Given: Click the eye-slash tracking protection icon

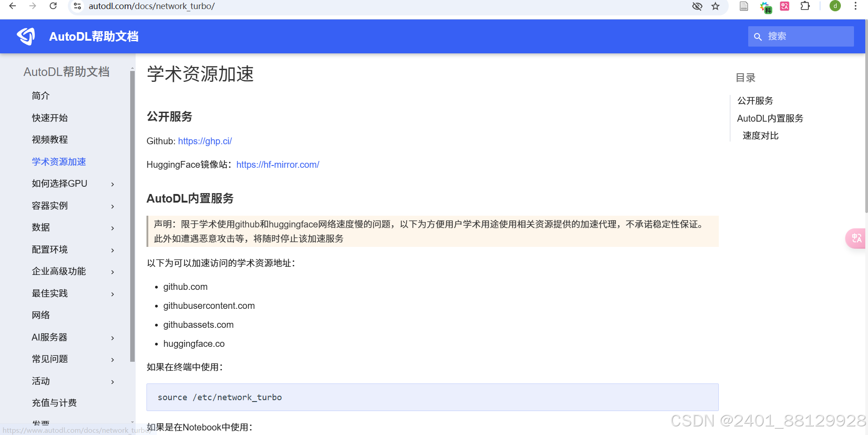Looking at the screenshot, I should point(697,6).
